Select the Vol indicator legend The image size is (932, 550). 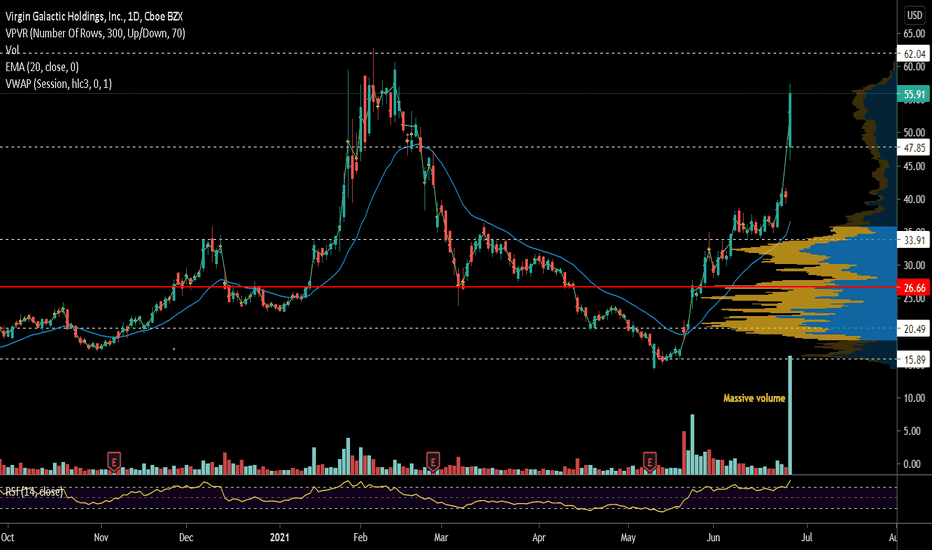(x=12, y=50)
